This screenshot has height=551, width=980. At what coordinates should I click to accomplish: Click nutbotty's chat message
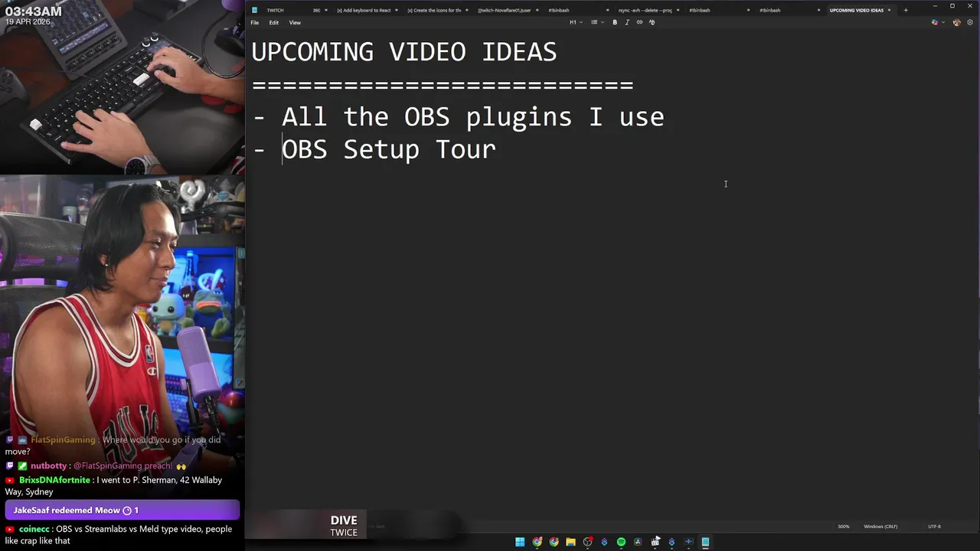(96, 465)
